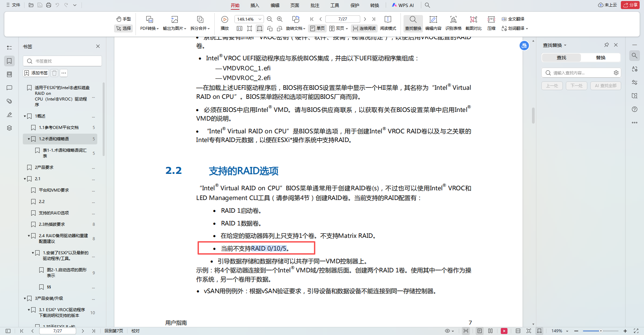Go to the next page in the status bar
Image resolution: width=644 pixels, height=335 pixels.
[x=83, y=331]
